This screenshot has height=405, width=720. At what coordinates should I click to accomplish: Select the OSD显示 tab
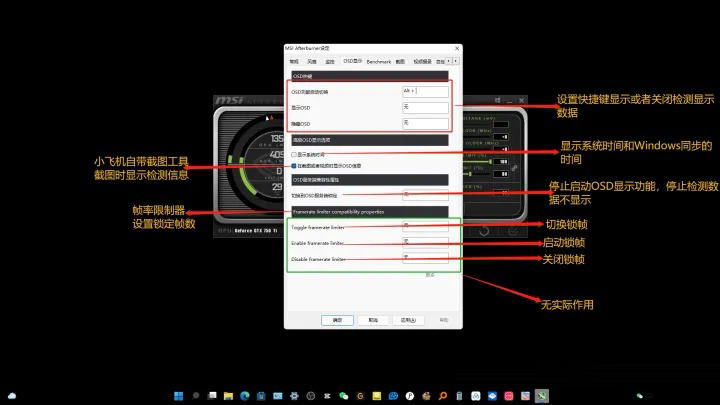coord(353,61)
